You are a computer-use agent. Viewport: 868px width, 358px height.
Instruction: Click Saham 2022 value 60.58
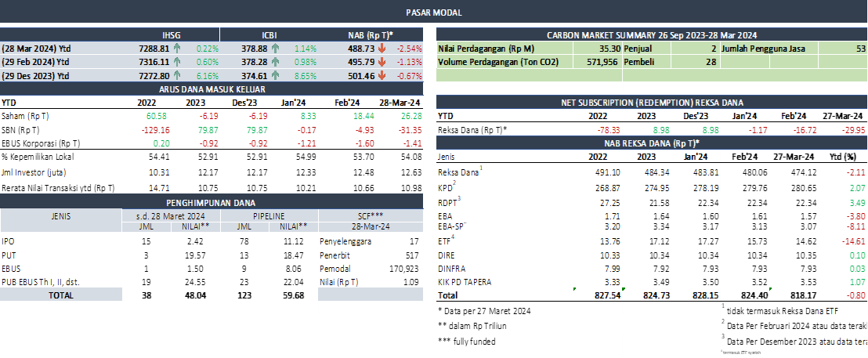coord(156,116)
